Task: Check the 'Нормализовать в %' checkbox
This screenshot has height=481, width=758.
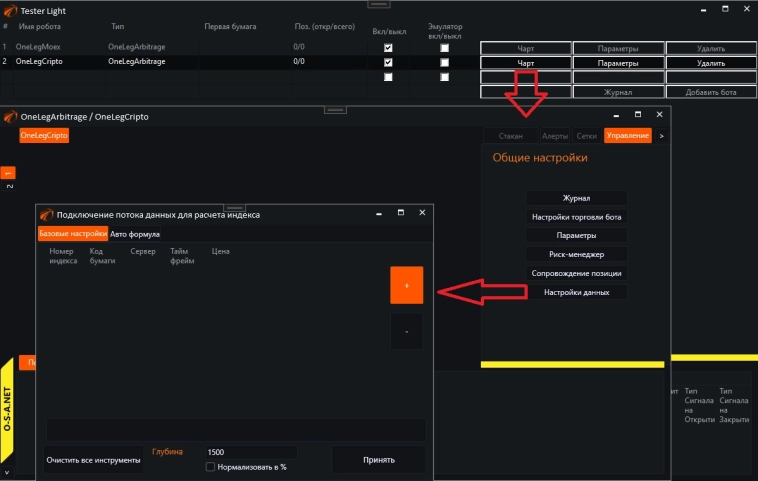Action: [210, 467]
